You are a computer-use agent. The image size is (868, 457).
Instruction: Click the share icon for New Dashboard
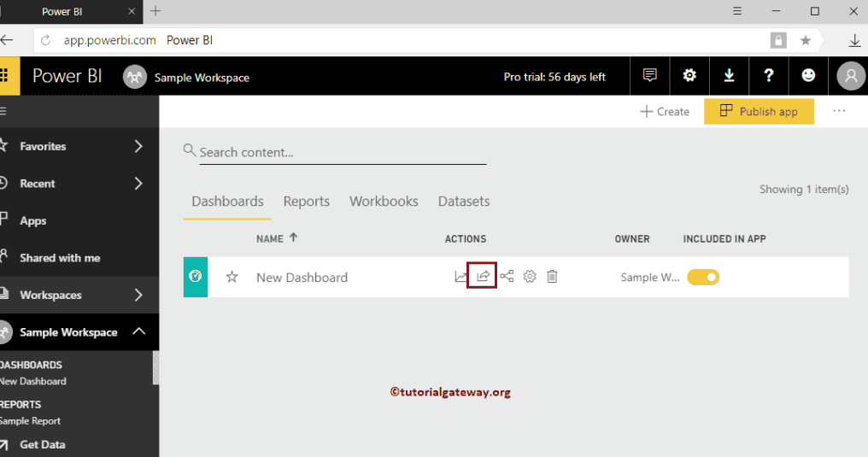click(483, 276)
